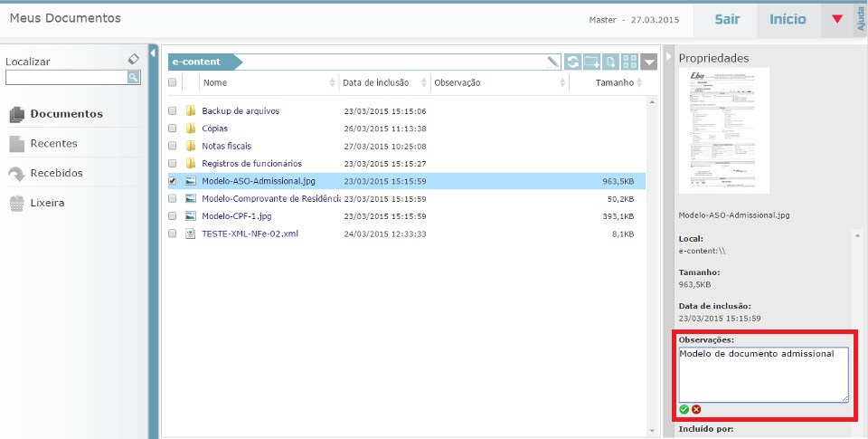The image size is (868, 439).
Task: Check the Notas fiscais checkbox
Action: coord(172,146)
